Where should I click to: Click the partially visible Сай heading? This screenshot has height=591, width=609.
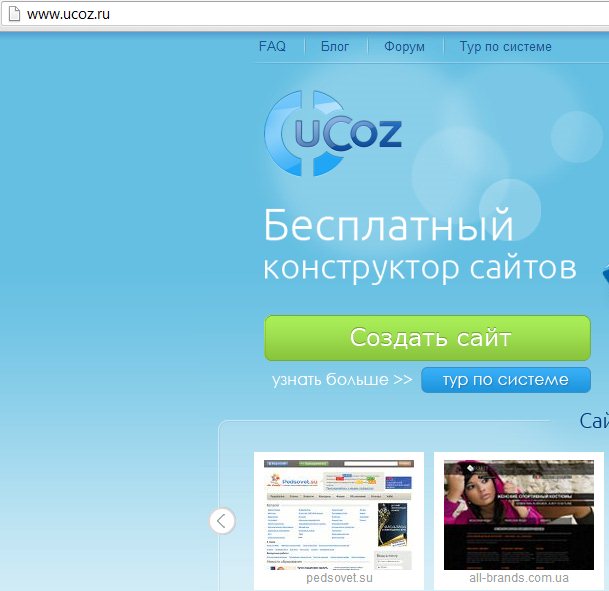pos(593,422)
